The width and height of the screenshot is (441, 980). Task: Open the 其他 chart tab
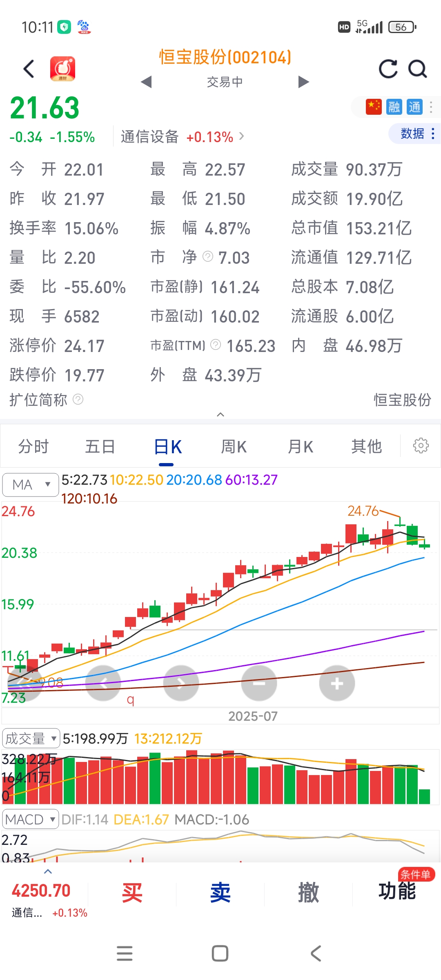(x=366, y=446)
